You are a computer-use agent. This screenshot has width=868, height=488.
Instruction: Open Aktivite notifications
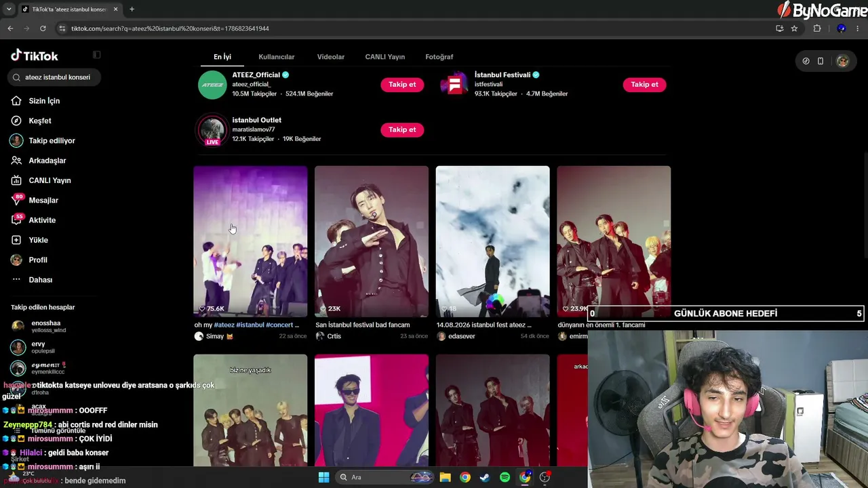(42, 220)
